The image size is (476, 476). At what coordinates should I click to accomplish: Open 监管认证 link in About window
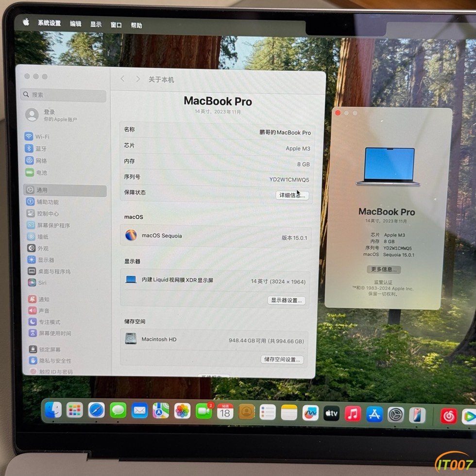383,282
